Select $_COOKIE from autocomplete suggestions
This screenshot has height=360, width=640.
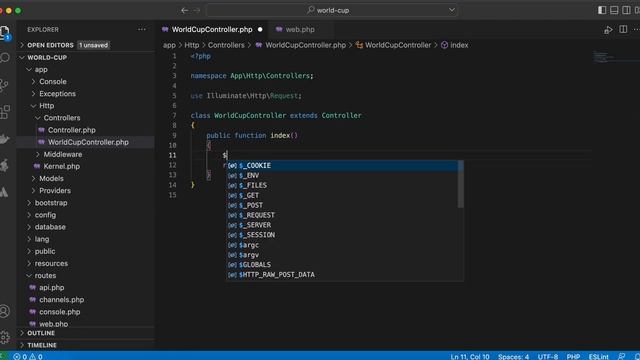342,166
